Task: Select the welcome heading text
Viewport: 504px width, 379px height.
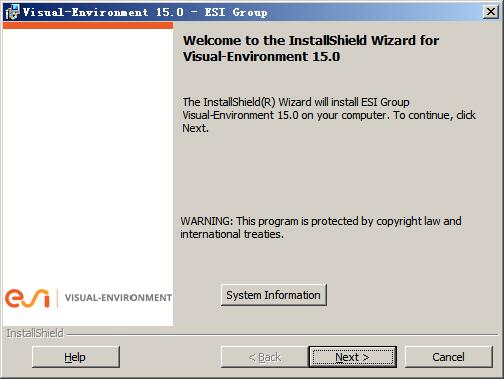Action: [x=311, y=48]
